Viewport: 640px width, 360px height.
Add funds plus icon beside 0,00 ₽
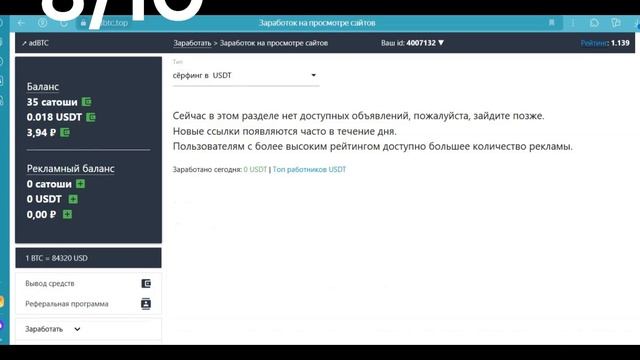[x=67, y=214]
